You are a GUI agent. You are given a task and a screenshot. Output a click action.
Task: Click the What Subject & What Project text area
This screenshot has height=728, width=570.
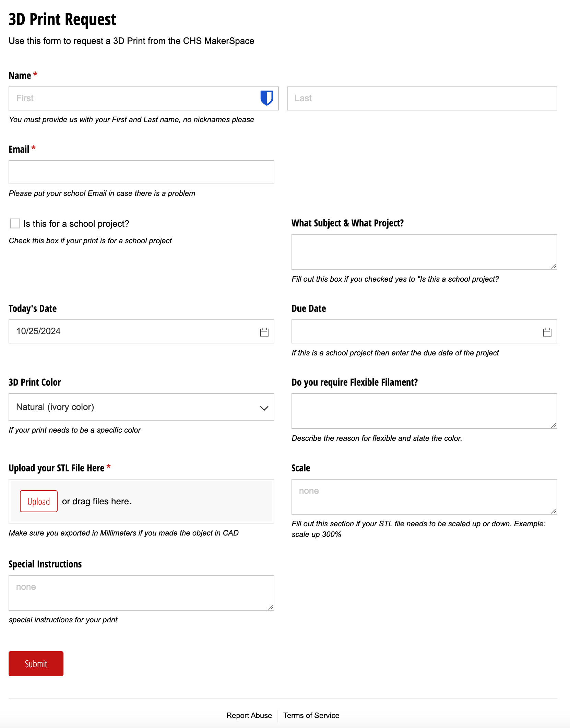pyautogui.click(x=424, y=251)
